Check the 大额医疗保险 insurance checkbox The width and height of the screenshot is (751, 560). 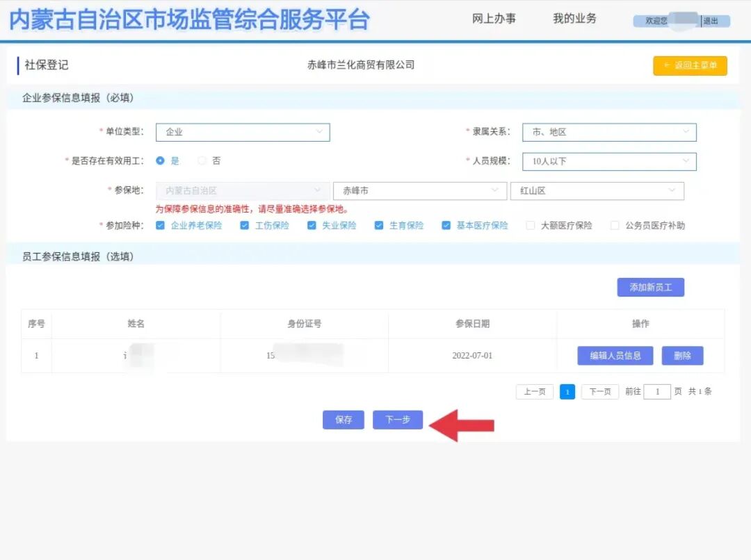coord(531,225)
